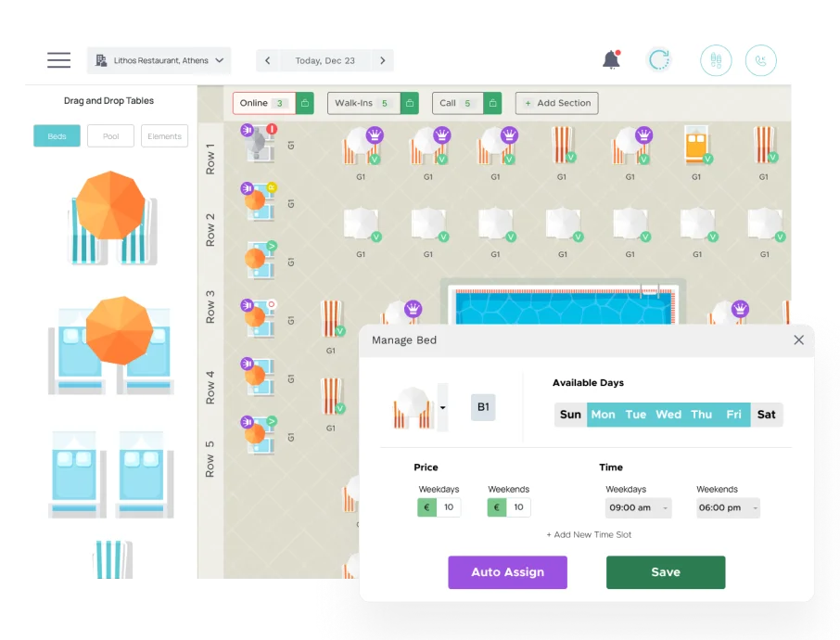Select Row 3 bed with white circle badge
This screenshot has width=840, height=640.
pos(261,318)
